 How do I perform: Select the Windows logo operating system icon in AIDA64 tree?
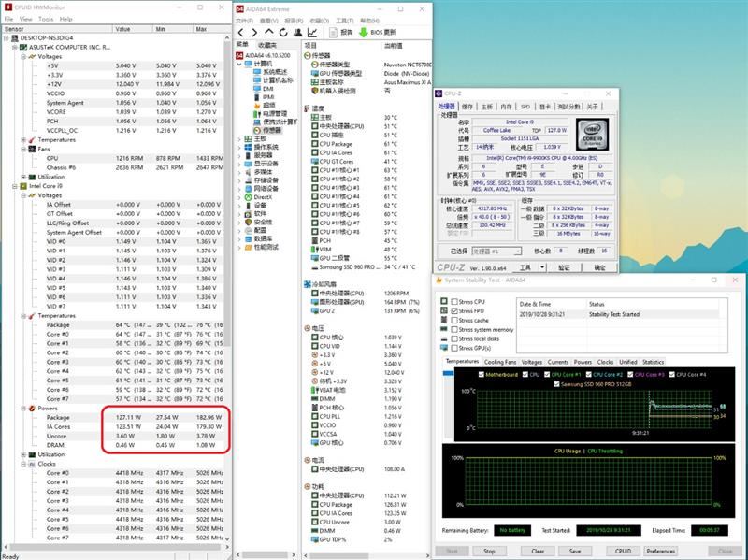click(248, 147)
